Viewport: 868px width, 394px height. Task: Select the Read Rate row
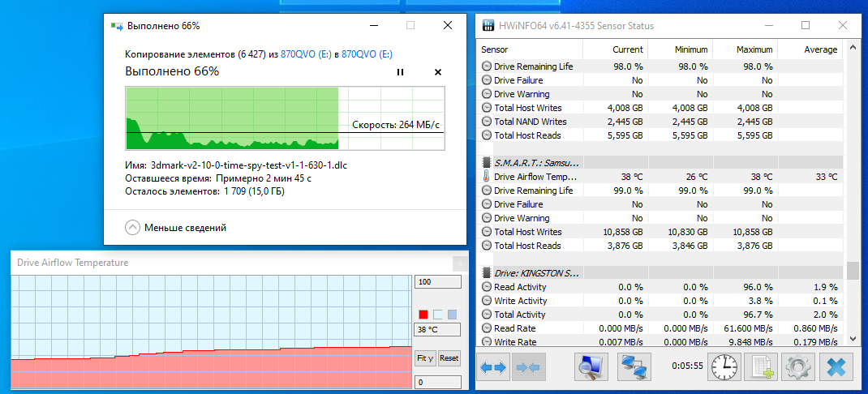click(x=660, y=328)
